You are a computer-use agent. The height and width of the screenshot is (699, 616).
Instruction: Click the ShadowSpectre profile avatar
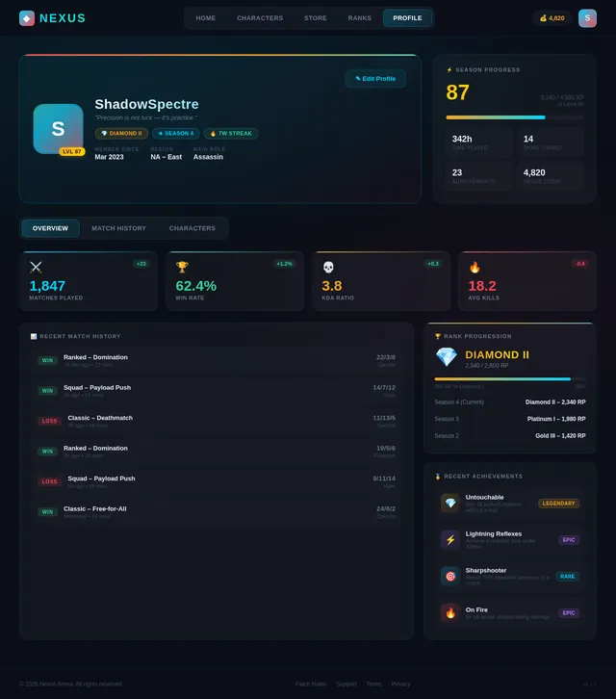click(58, 129)
